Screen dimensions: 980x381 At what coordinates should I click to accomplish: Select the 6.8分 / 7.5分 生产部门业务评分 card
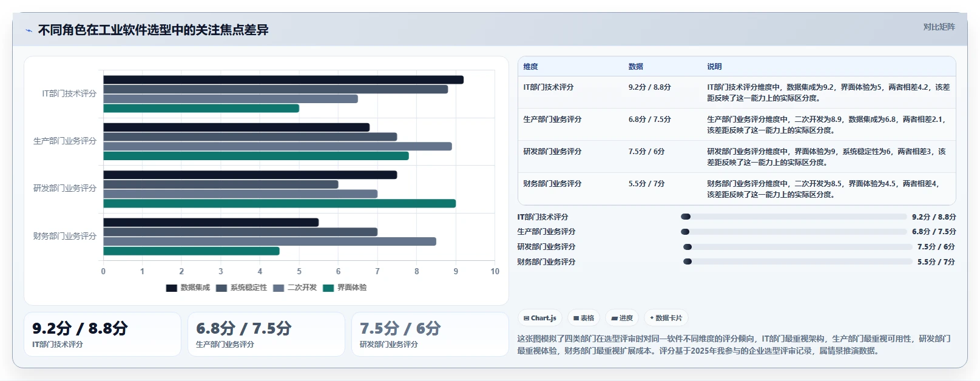click(x=266, y=334)
